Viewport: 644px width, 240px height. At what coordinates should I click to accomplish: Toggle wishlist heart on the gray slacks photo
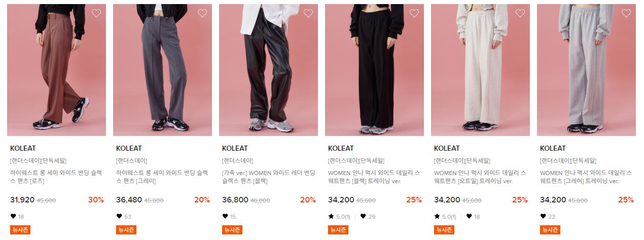(202, 13)
